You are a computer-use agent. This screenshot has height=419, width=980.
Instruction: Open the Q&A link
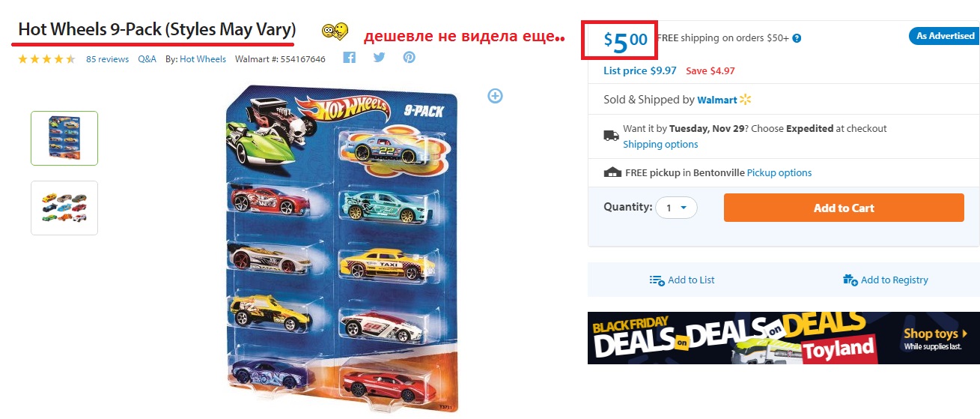pyautogui.click(x=147, y=59)
